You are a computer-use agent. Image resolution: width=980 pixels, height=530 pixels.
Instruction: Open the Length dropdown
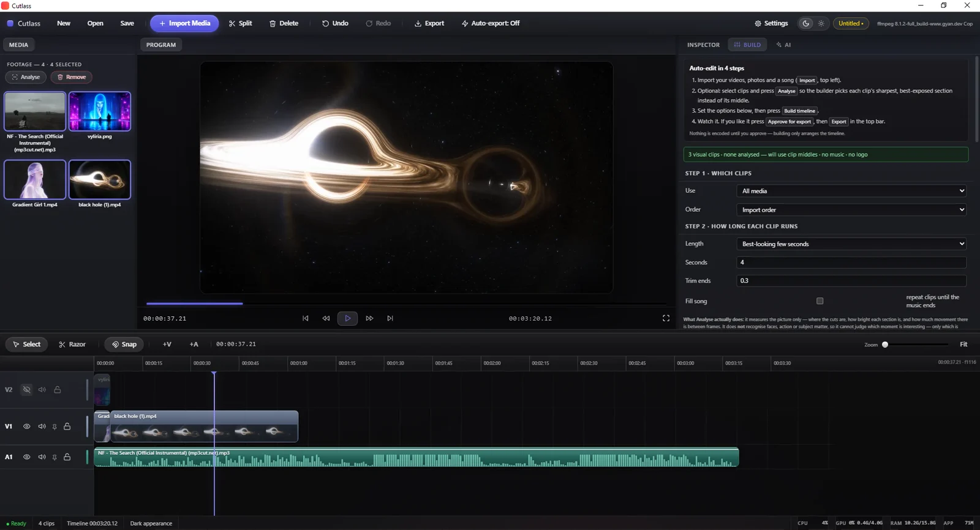[851, 244]
